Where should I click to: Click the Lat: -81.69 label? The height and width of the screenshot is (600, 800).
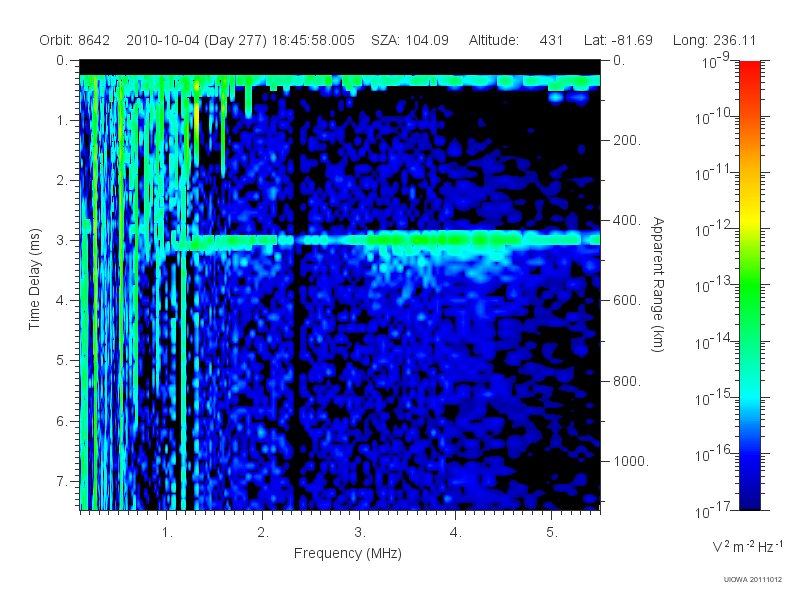tap(618, 40)
